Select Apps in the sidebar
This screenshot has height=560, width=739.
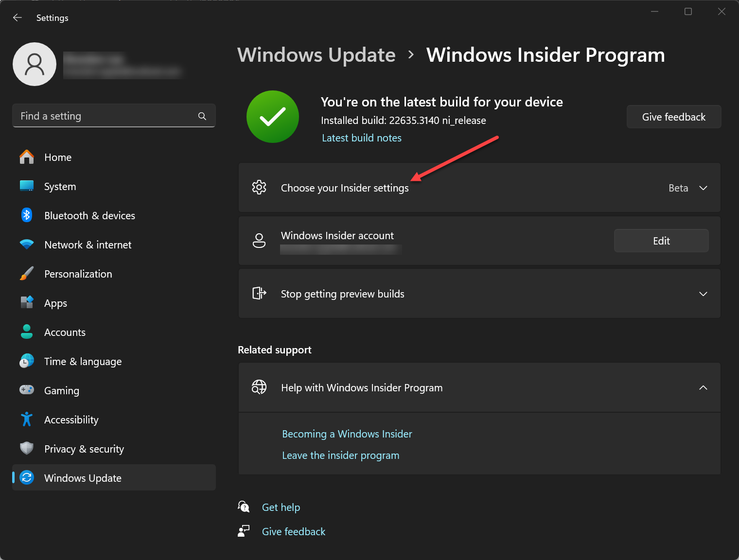pos(114,303)
